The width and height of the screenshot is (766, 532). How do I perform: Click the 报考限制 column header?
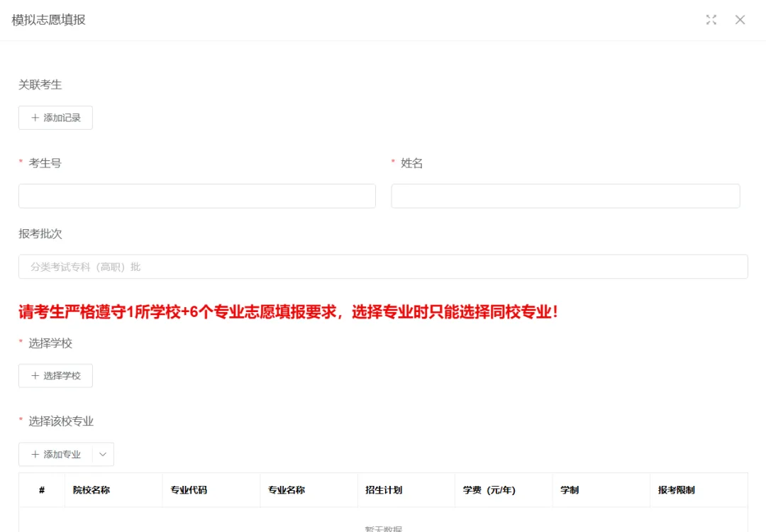click(x=699, y=490)
